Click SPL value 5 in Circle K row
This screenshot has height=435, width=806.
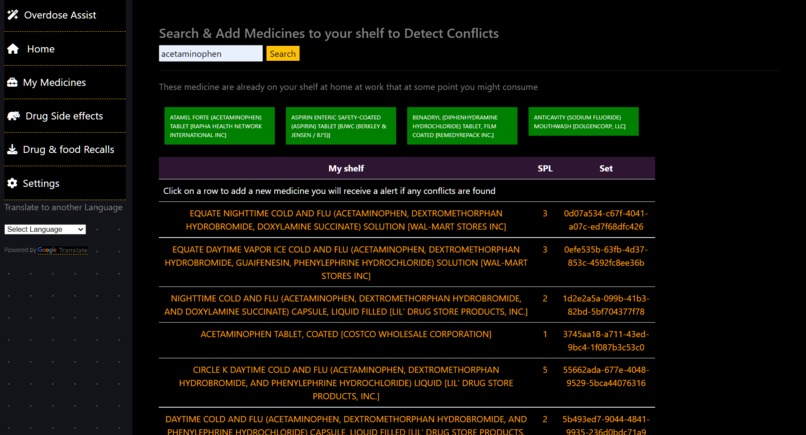[x=545, y=370]
